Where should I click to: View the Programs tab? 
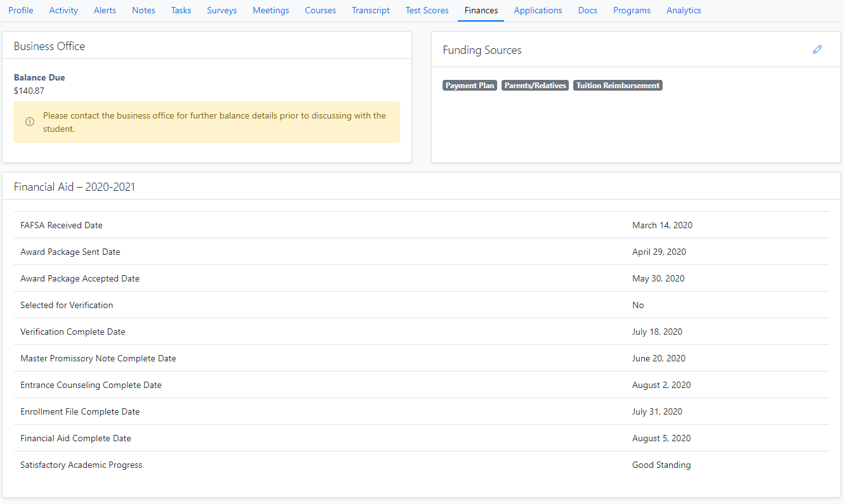pos(632,10)
